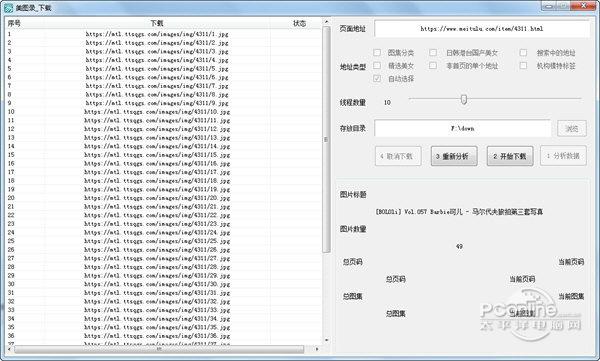
Task: Click the 图片标题 label
Action: 353,194
